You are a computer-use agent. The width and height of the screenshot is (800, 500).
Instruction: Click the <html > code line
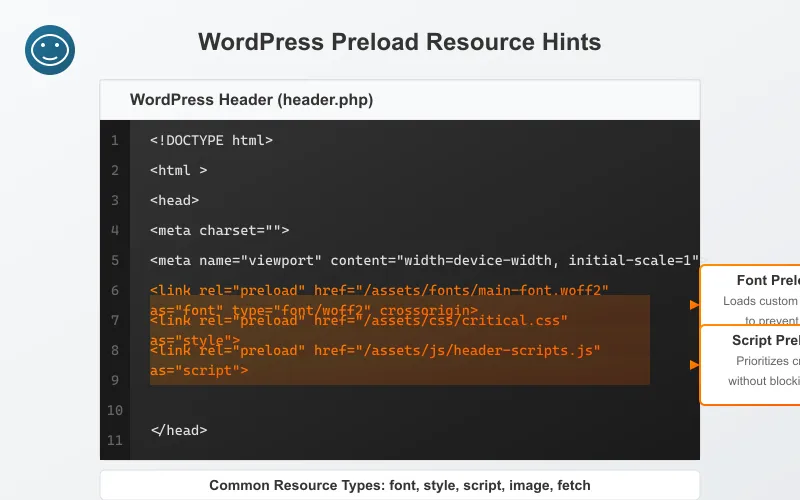pyautogui.click(x=179, y=170)
